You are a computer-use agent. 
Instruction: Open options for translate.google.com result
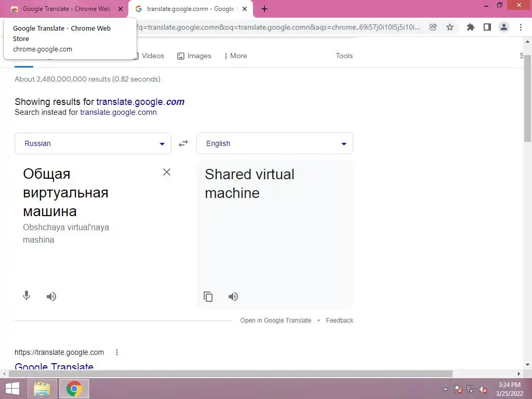point(117,352)
